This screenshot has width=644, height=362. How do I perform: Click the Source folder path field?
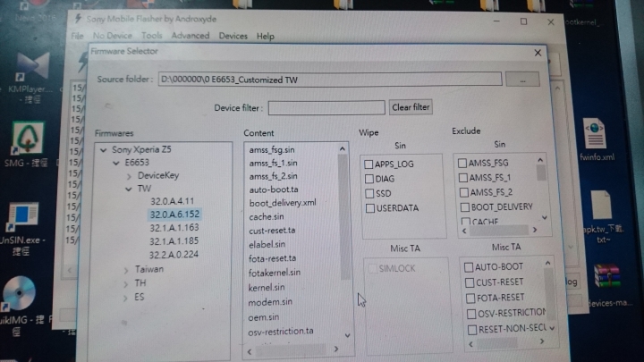[x=330, y=80]
